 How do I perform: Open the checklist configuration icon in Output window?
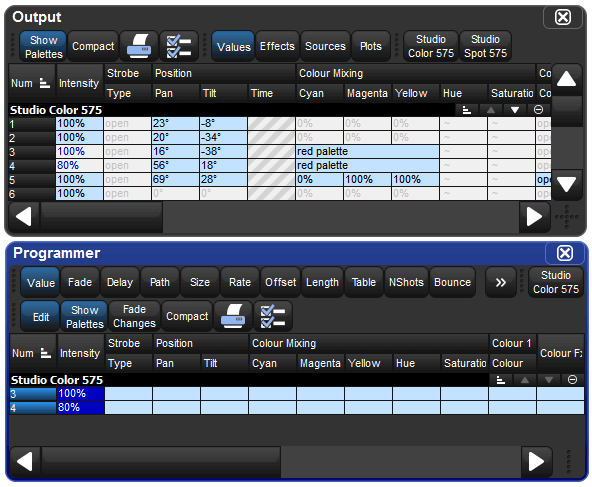pyautogui.click(x=179, y=46)
